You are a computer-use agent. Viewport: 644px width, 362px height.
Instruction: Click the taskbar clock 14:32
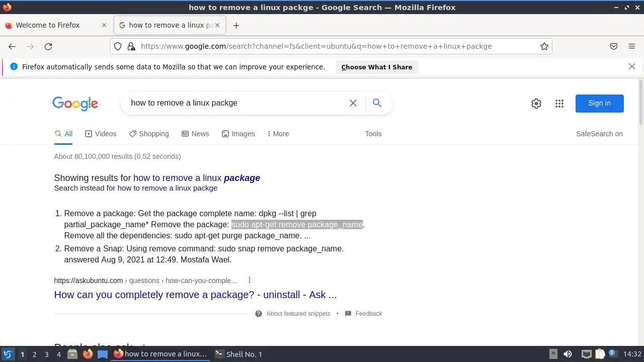coord(632,354)
